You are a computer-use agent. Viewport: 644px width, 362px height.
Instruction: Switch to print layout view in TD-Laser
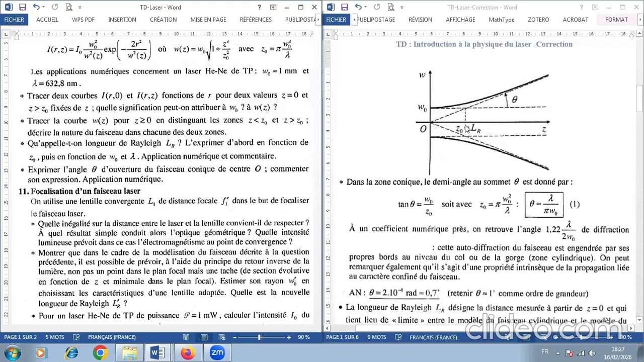click(204, 337)
